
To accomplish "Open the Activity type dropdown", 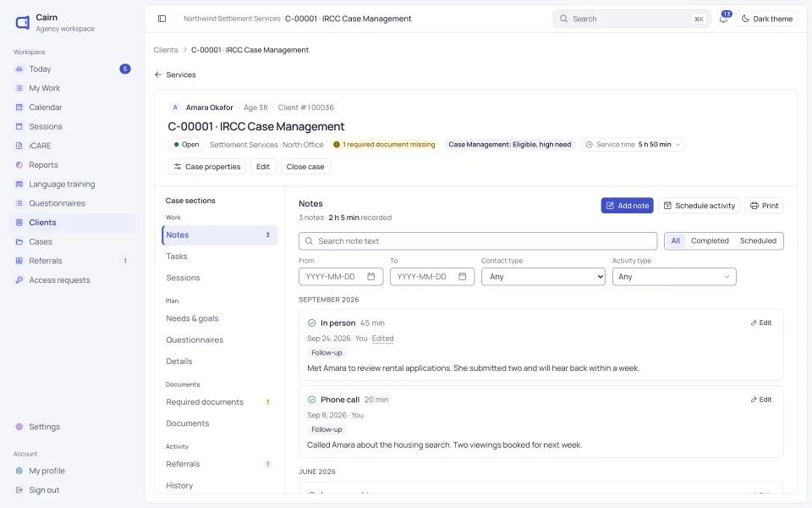I will tap(674, 276).
